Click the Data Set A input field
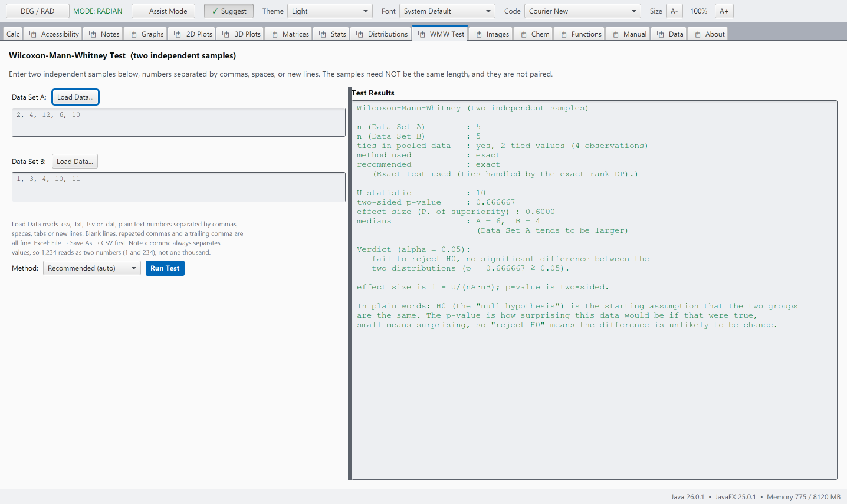This screenshot has height=504, width=847. pyautogui.click(x=179, y=122)
